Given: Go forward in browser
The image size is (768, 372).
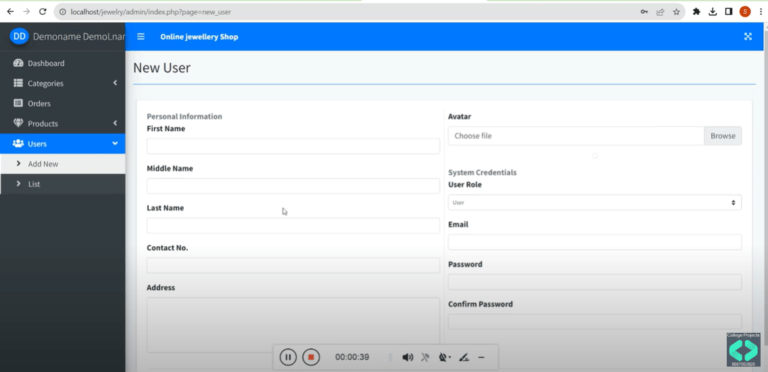Looking at the screenshot, I should pos(26,12).
